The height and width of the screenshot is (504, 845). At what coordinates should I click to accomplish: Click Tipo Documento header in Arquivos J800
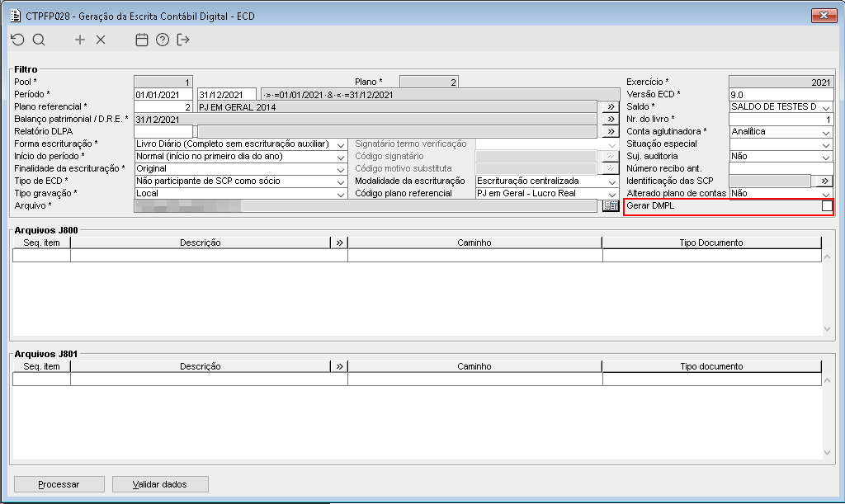(711, 243)
